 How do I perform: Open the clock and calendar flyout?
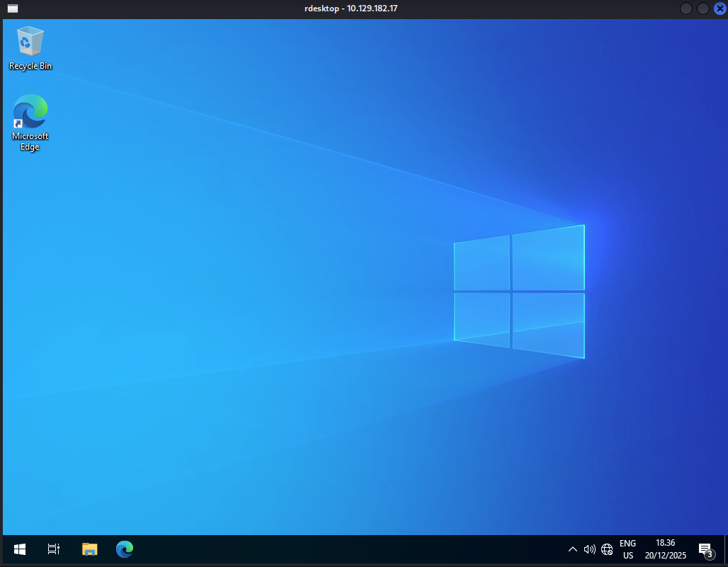point(665,549)
